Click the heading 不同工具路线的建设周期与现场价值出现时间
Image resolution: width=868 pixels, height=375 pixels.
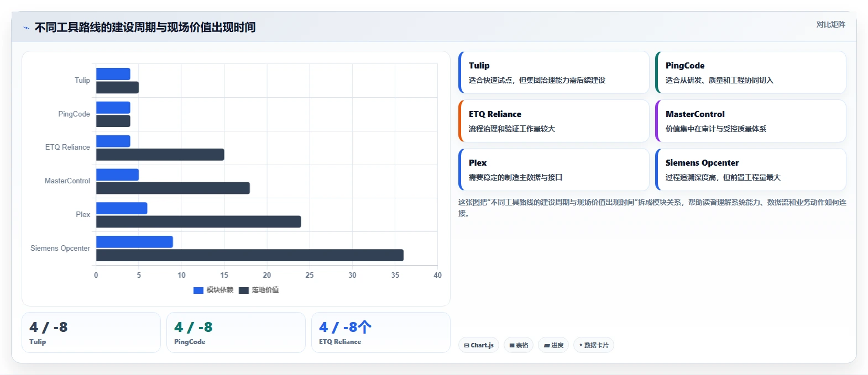145,27
